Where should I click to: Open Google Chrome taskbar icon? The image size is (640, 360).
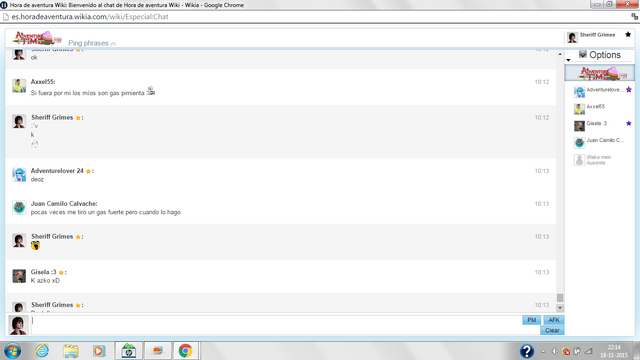185,351
